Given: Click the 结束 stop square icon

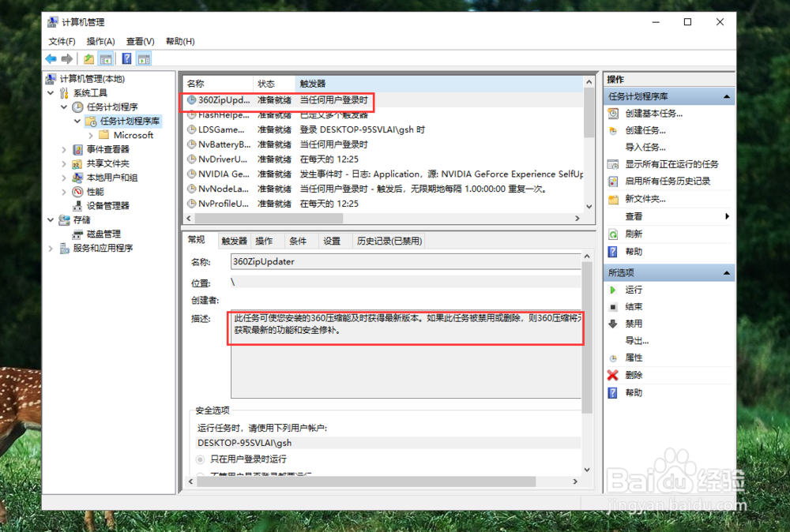Looking at the screenshot, I should point(613,307).
